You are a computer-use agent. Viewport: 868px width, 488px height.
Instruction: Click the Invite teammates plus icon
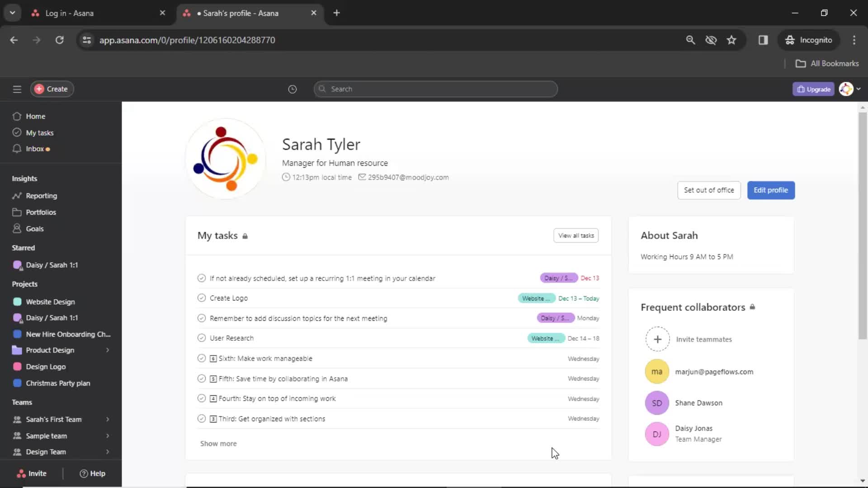[656, 338]
